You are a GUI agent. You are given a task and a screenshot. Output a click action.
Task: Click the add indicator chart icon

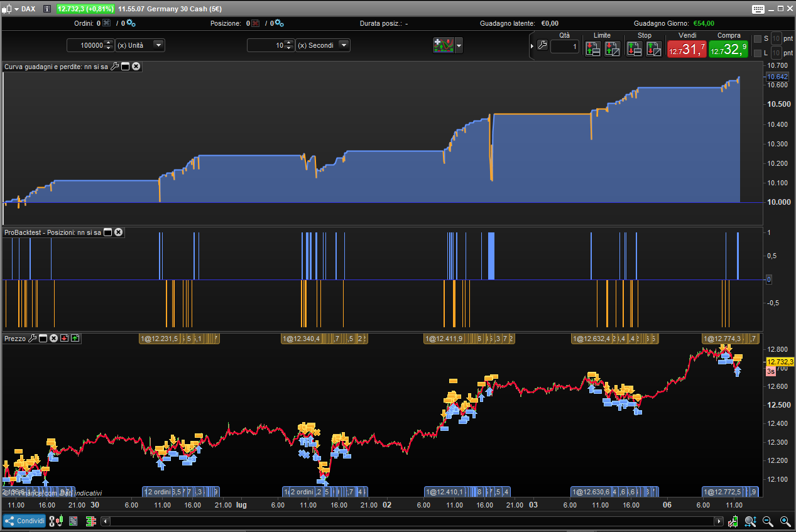pyautogui.click(x=443, y=45)
